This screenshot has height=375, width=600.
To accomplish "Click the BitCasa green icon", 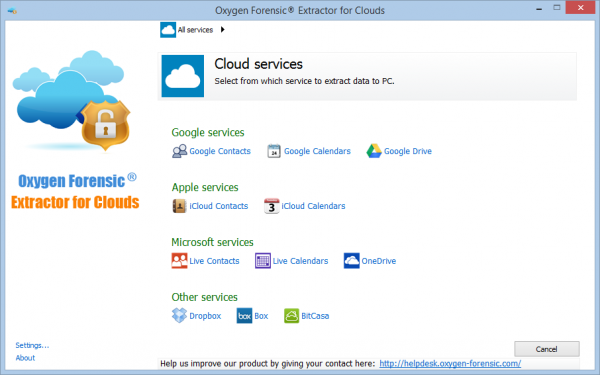I will point(291,316).
